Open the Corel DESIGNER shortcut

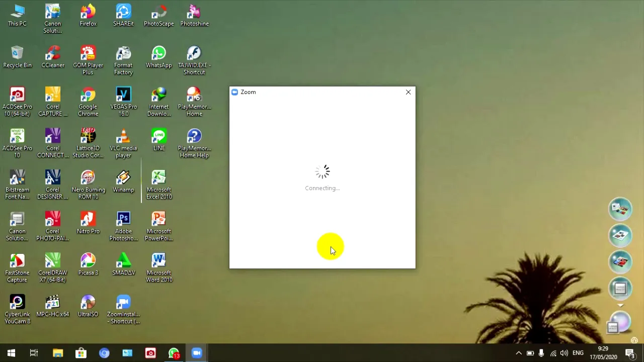53,185
